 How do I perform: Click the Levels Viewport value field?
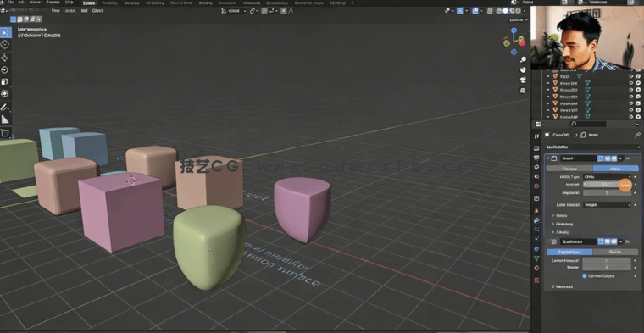[607, 260]
